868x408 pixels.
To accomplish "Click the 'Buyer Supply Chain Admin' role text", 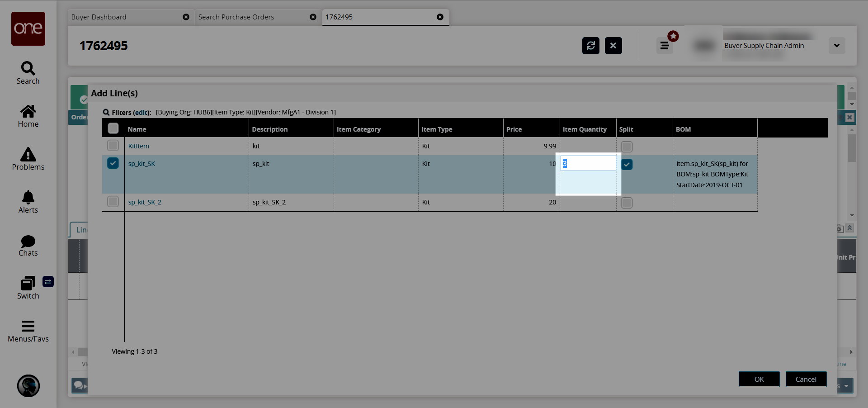I will (764, 46).
